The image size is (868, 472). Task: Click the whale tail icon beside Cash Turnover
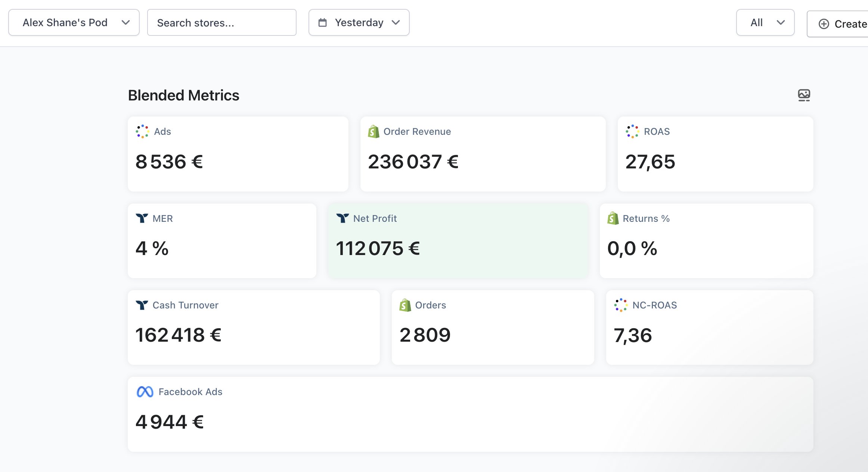pyautogui.click(x=142, y=305)
